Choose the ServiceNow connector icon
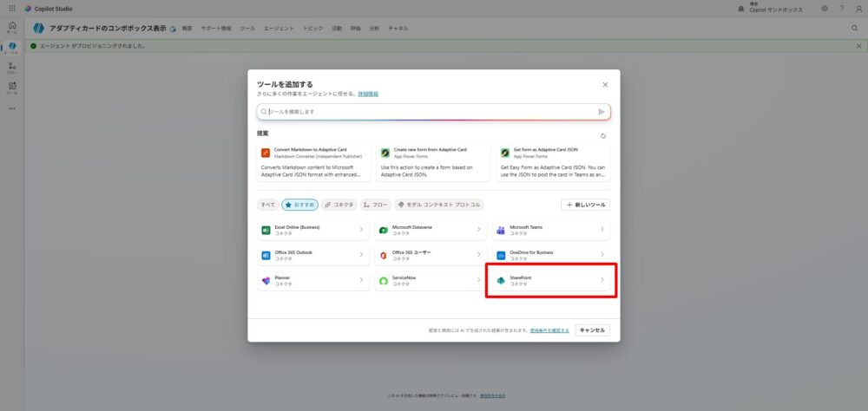 pos(383,281)
